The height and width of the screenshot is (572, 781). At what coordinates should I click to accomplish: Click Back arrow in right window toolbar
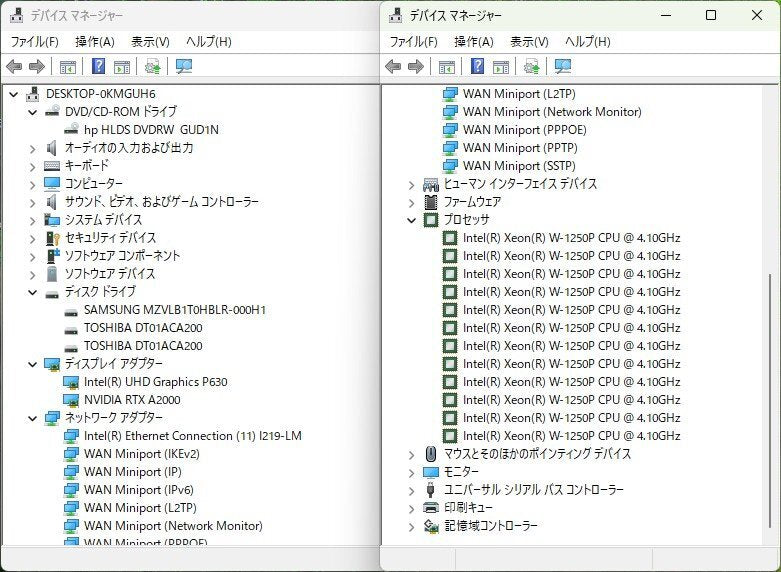pos(393,66)
